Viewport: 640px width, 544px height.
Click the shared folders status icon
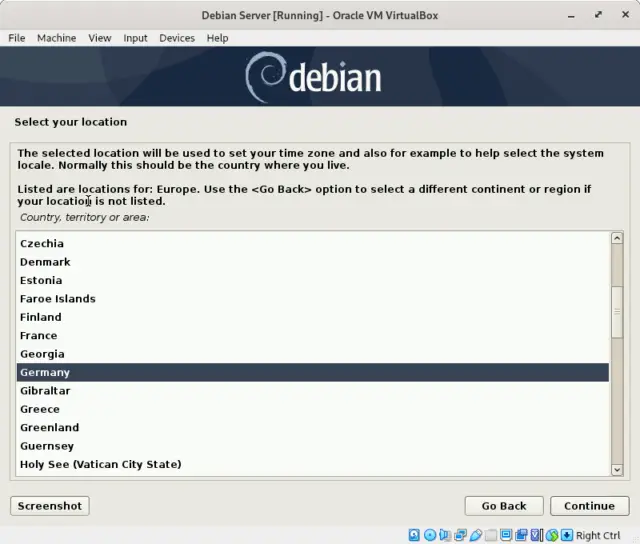tap(491, 535)
